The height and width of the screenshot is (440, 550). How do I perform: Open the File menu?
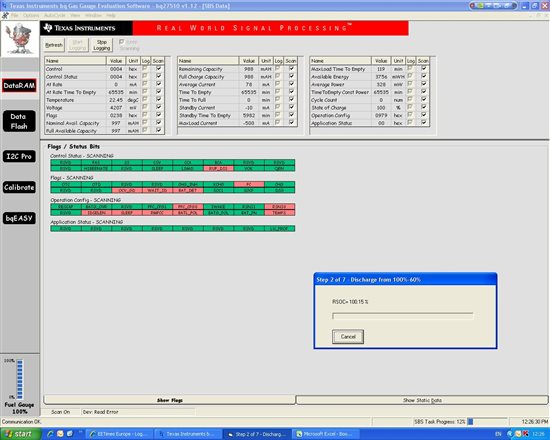click(x=14, y=15)
